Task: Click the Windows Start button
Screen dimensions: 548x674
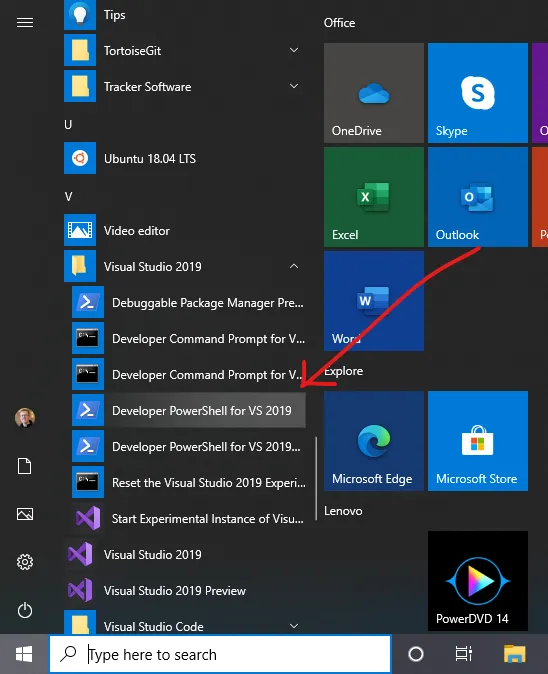Action: (24, 654)
